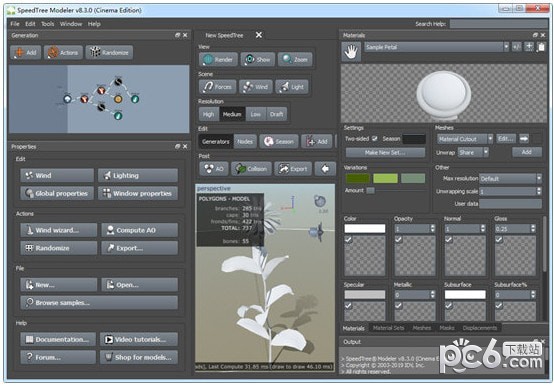This screenshot has height=386, width=554.
Task: Toggle the Opacity map checkbox
Action: pyautogui.click(x=399, y=240)
